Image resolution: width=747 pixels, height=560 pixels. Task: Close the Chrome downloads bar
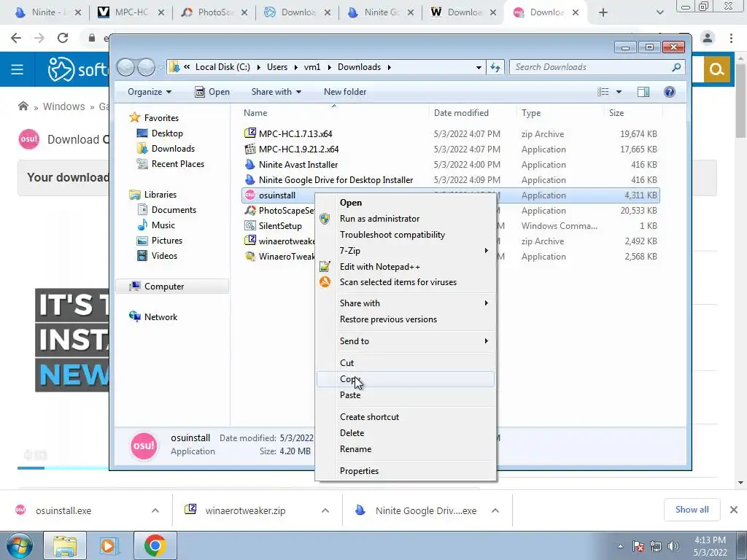(x=734, y=510)
